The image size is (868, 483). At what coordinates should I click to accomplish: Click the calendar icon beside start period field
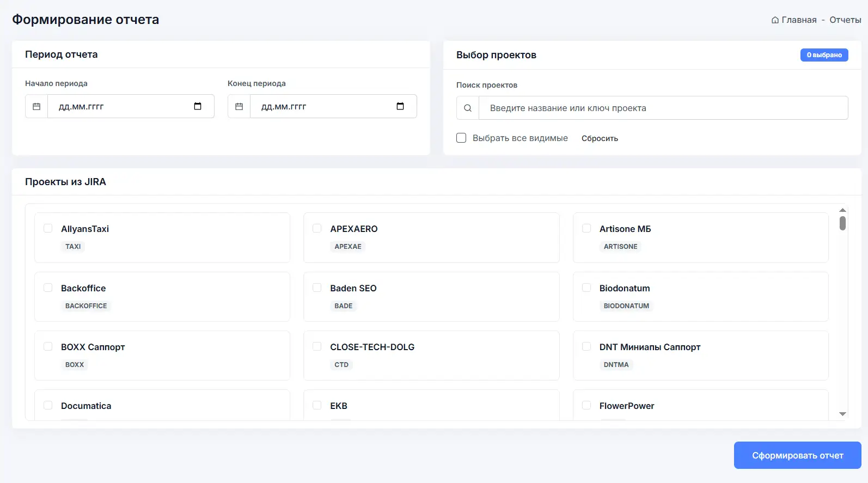click(36, 107)
